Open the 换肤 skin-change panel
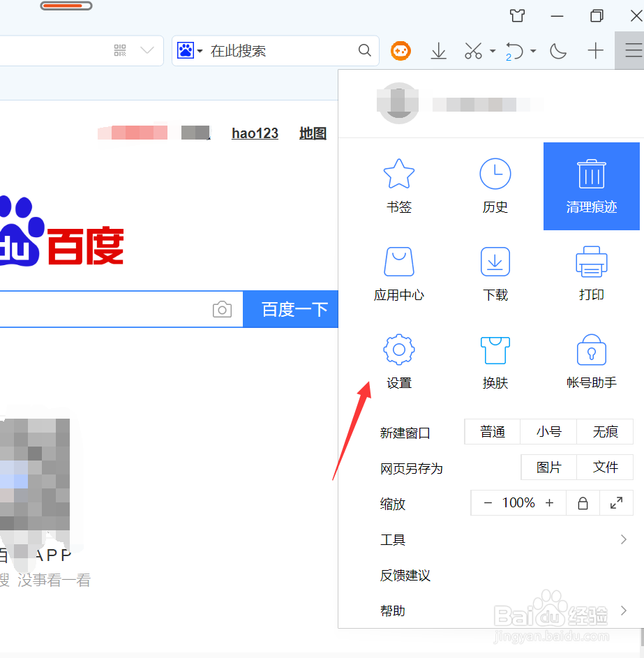The height and width of the screenshot is (658, 644). coord(495,360)
